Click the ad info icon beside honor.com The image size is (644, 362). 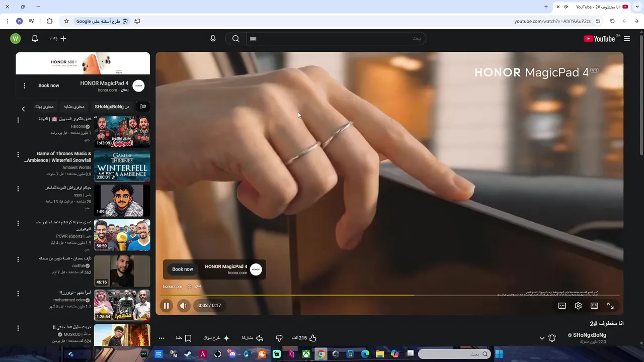click(190, 287)
